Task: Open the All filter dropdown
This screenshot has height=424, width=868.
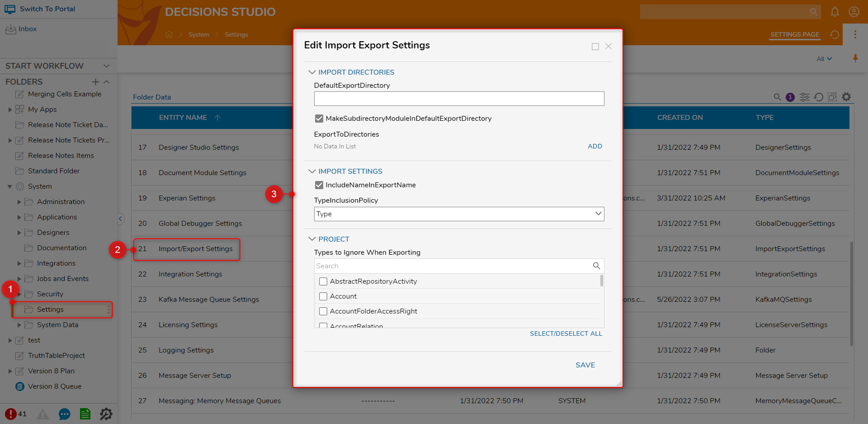Action: pyautogui.click(x=824, y=59)
